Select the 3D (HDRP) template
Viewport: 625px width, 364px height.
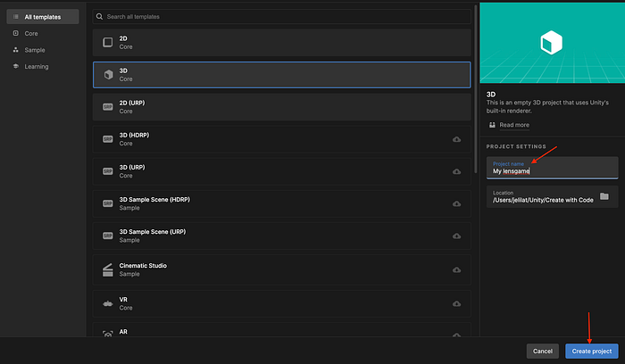coord(281,139)
